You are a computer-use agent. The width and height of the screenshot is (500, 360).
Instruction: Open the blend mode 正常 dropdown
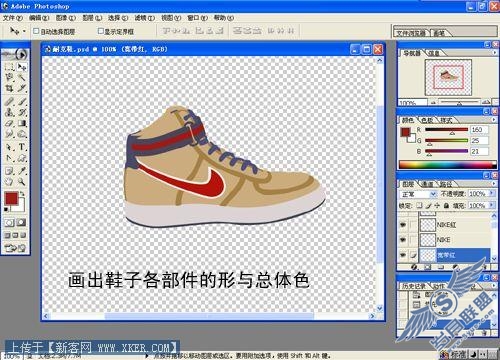click(418, 194)
